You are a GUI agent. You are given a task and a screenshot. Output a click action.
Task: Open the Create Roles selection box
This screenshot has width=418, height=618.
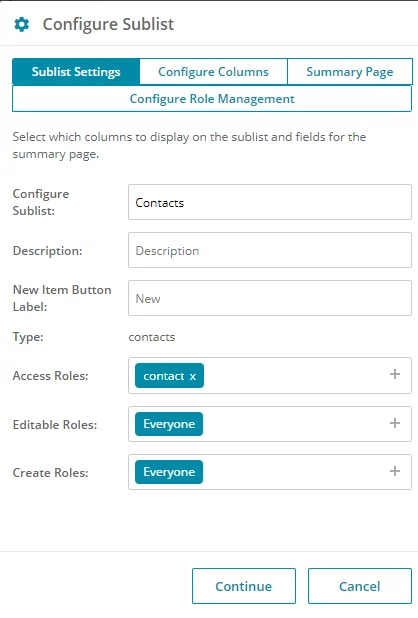tap(270, 472)
